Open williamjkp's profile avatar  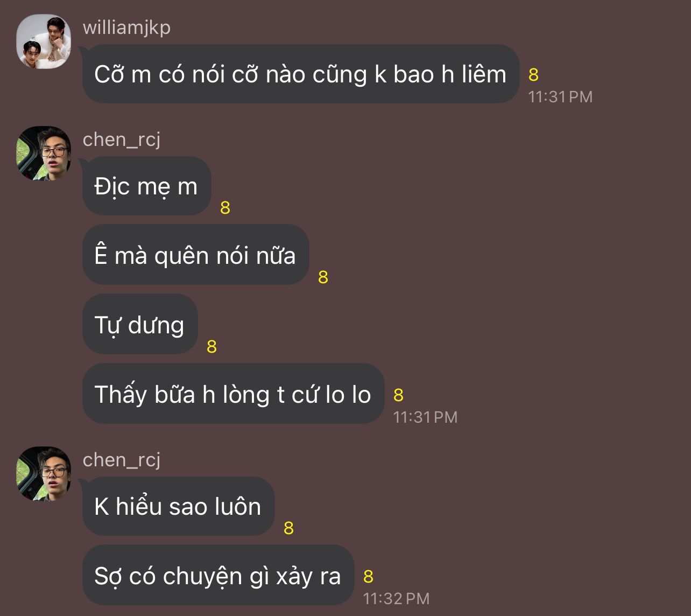(44, 41)
